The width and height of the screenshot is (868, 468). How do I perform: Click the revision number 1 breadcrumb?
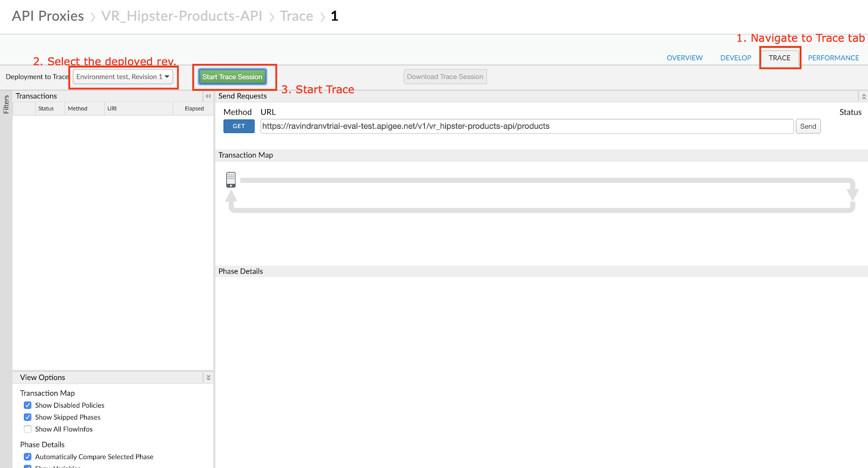click(x=335, y=16)
